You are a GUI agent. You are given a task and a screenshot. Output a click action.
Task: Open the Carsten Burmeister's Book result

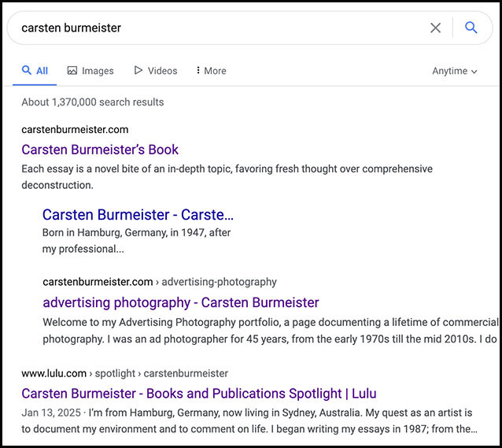(x=100, y=150)
